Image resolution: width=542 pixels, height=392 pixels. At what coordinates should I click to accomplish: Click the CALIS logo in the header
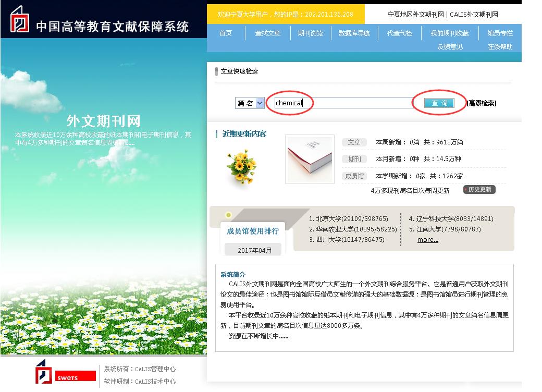[x=20, y=20]
